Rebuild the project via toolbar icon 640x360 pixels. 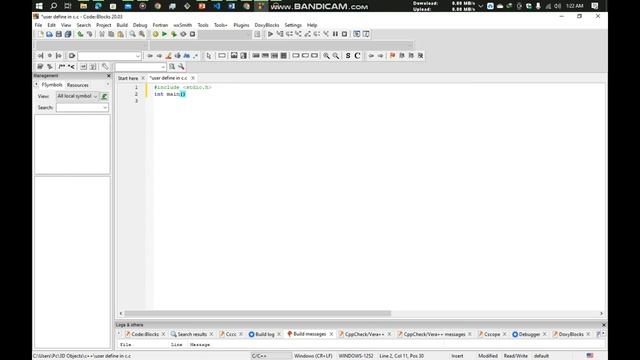coord(183,34)
